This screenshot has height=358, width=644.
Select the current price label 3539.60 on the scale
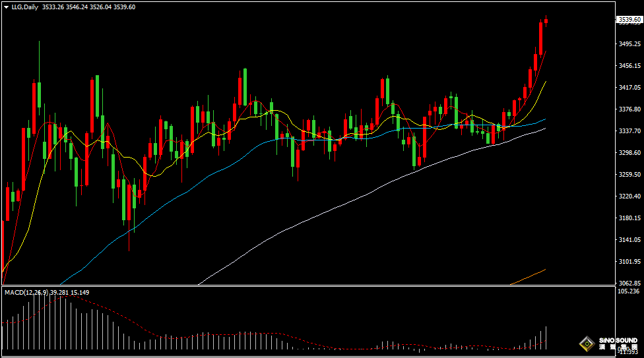(x=629, y=19)
